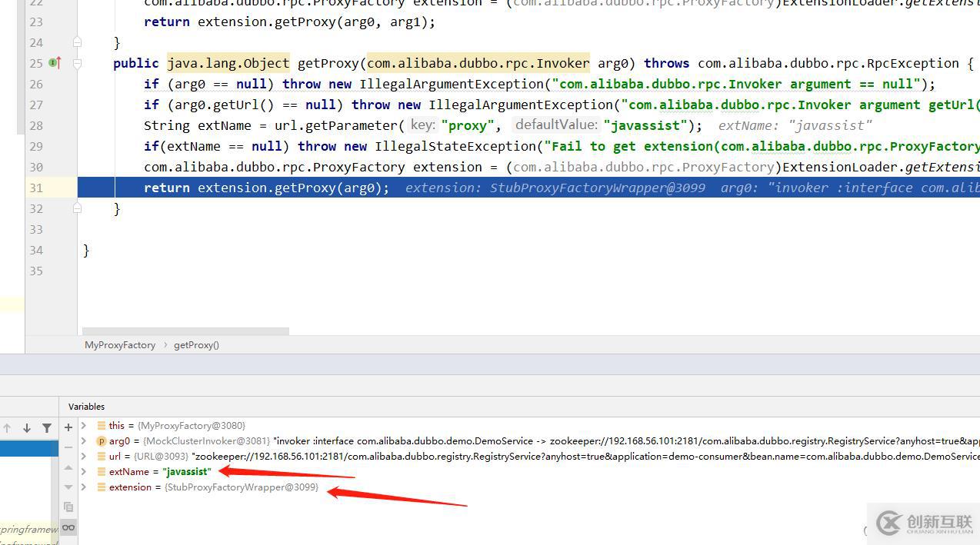Click the show watches glasses icon
The image size is (980, 545).
pyautogui.click(x=68, y=527)
